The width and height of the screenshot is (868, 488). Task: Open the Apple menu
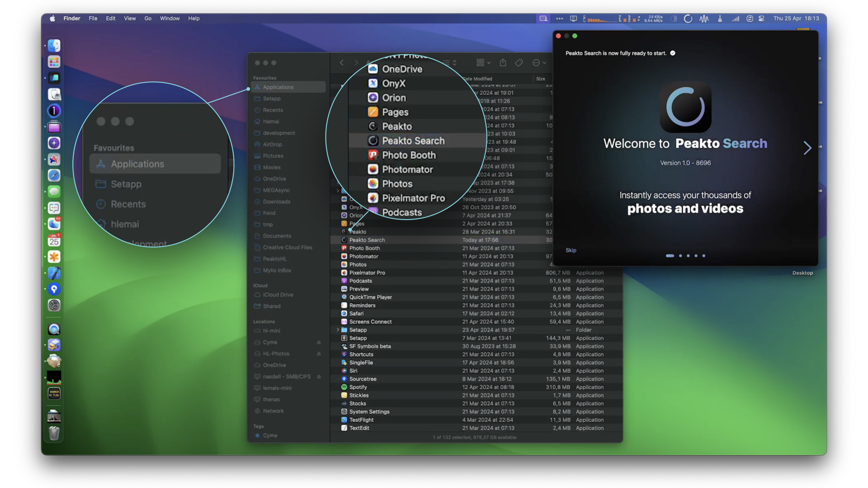tap(52, 19)
